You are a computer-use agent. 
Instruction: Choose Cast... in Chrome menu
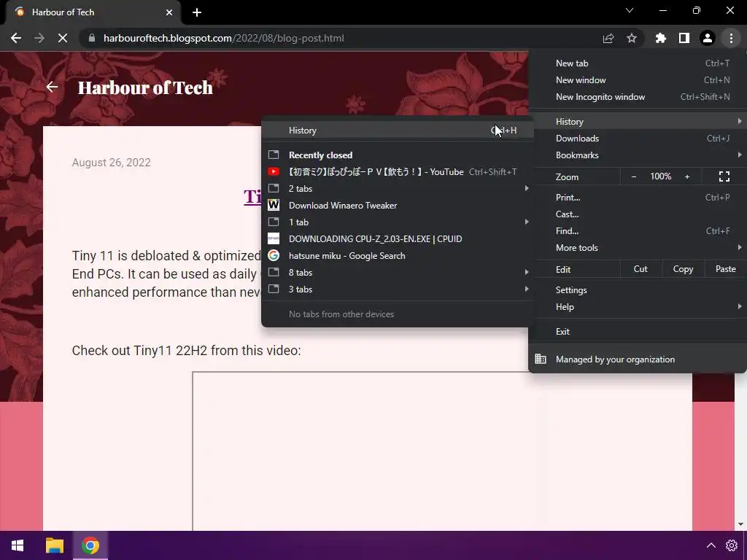tap(638, 214)
